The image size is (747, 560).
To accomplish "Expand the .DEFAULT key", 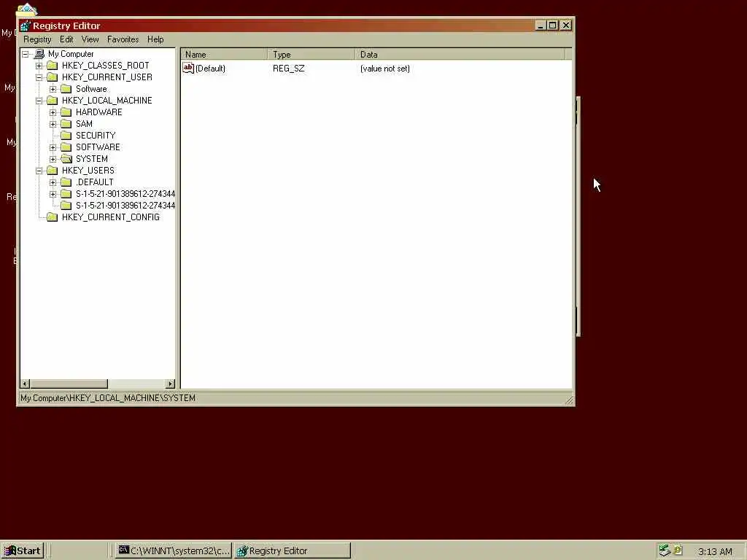I will point(53,182).
